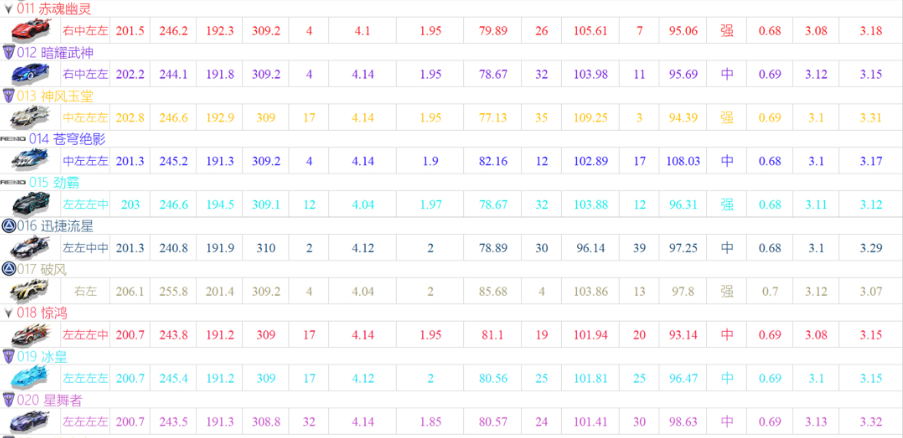Click the round A badge beside 016 迅捷流星

[x=8, y=226]
